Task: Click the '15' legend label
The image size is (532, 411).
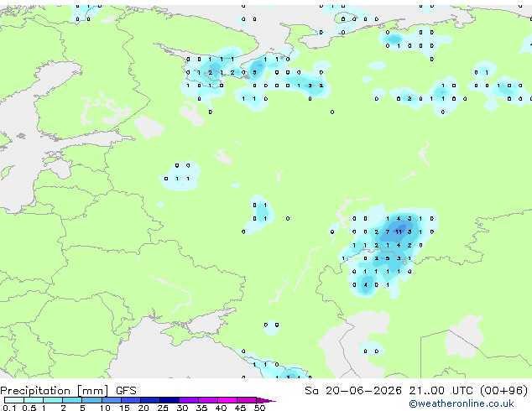Action: [x=124, y=408]
